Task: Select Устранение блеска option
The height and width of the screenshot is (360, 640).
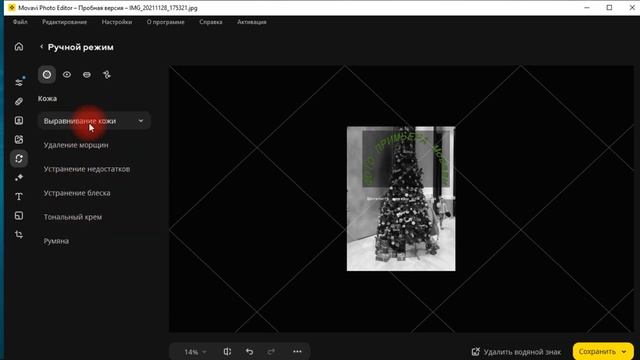Action: point(77,193)
